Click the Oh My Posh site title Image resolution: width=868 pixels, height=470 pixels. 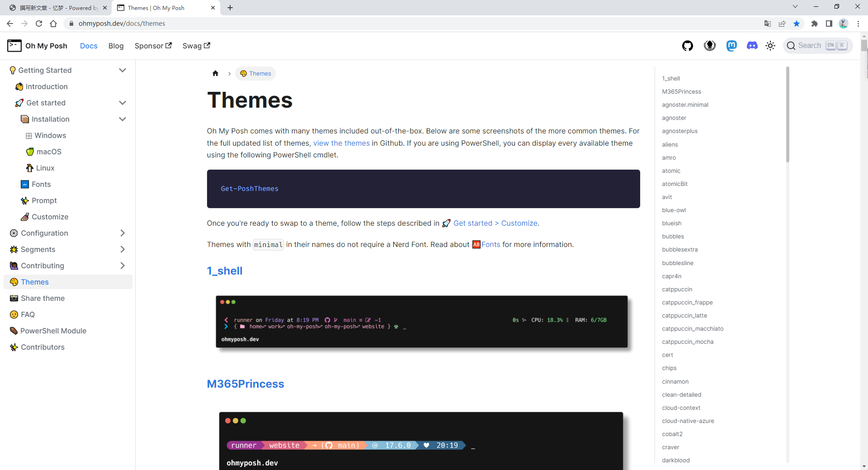tap(46, 46)
